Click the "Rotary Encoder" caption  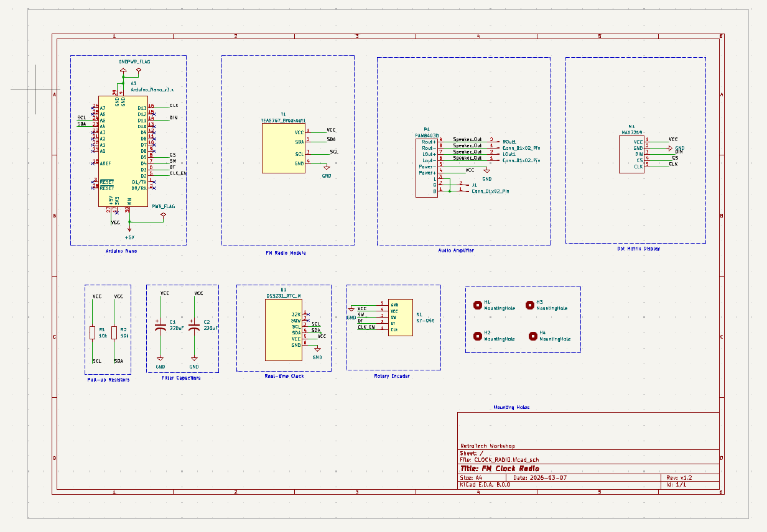click(392, 376)
